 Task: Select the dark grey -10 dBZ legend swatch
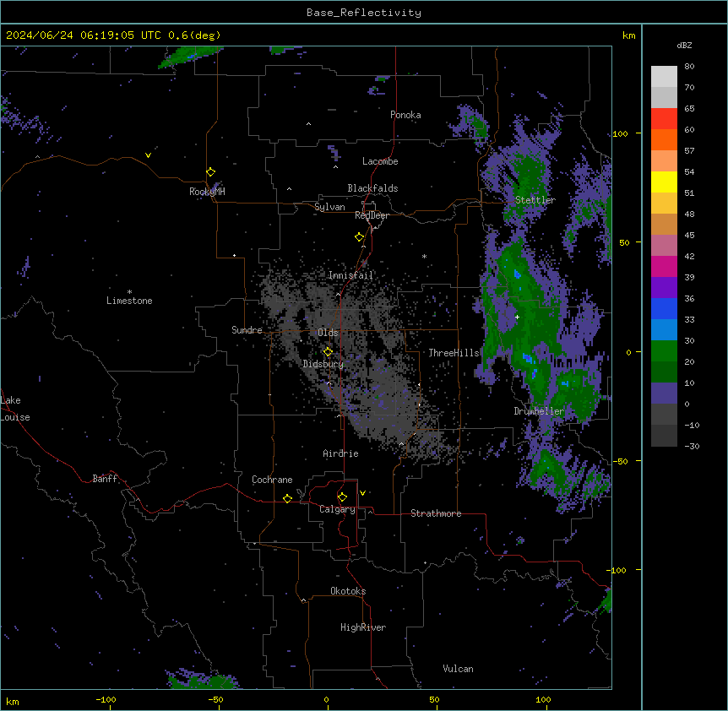pos(664,436)
